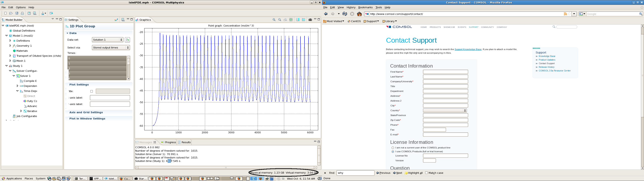Click the plot brush icon in Settings panel

tap(116, 20)
